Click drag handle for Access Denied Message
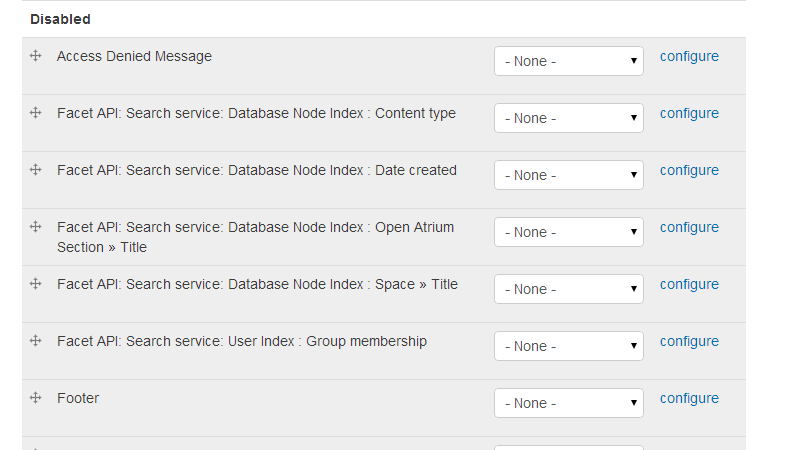 (x=35, y=57)
